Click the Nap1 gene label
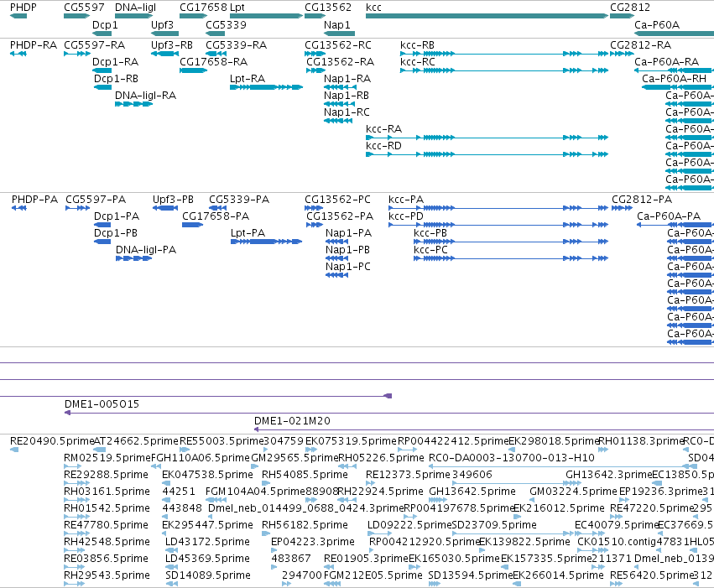The image size is (714, 588). (x=337, y=24)
